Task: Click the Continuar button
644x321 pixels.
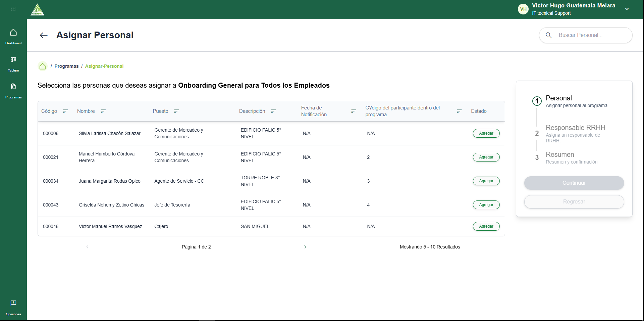Action: pyautogui.click(x=574, y=183)
